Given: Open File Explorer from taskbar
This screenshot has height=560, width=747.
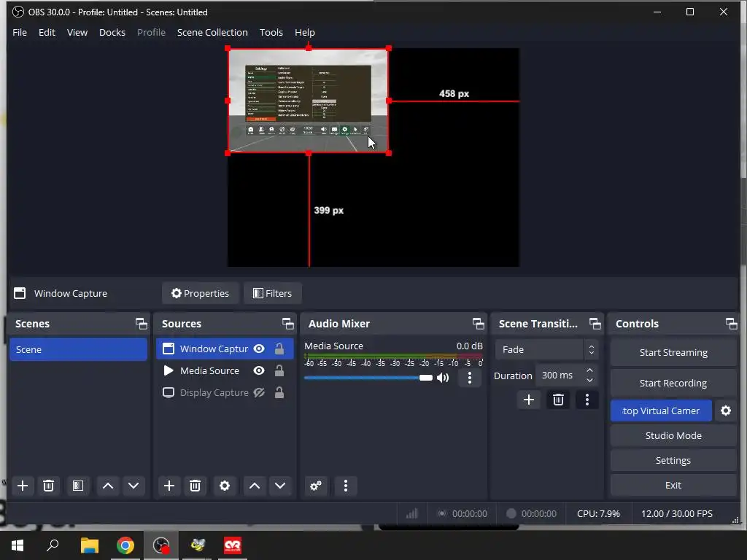Looking at the screenshot, I should tap(89, 545).
